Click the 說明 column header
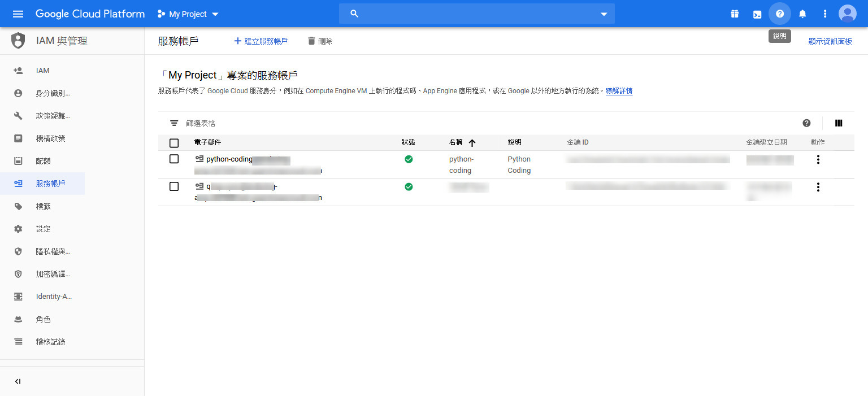 (x=514, y=142)
